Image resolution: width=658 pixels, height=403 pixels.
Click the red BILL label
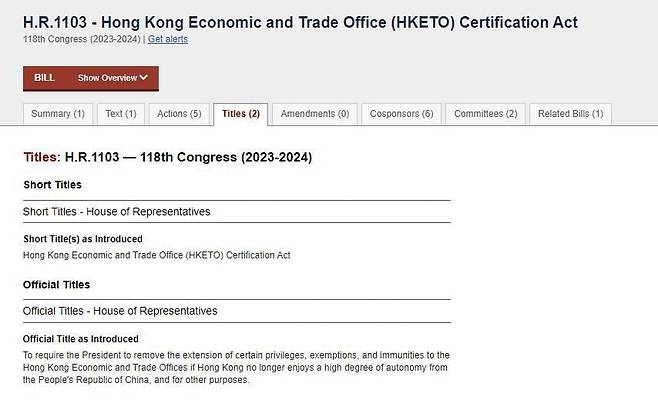[44, 78]
